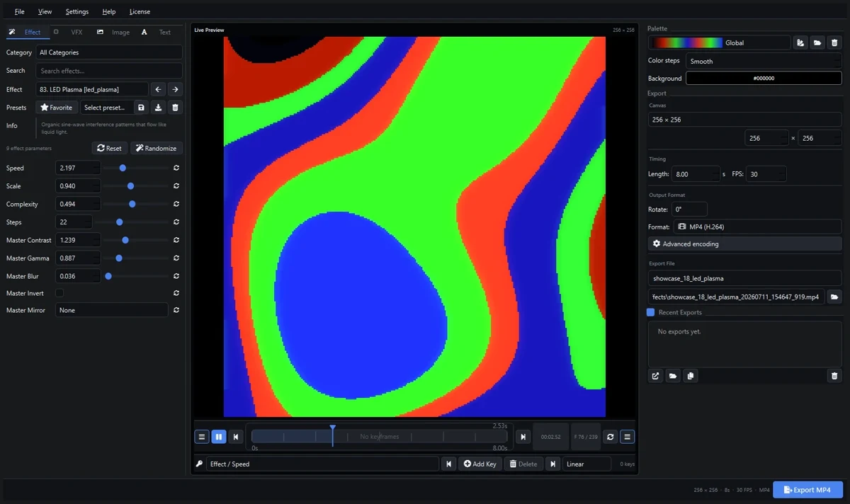The height and width of the screenshot is (504, 850).
Task: Load a palette from folder icon
Action: pos(817,42)
